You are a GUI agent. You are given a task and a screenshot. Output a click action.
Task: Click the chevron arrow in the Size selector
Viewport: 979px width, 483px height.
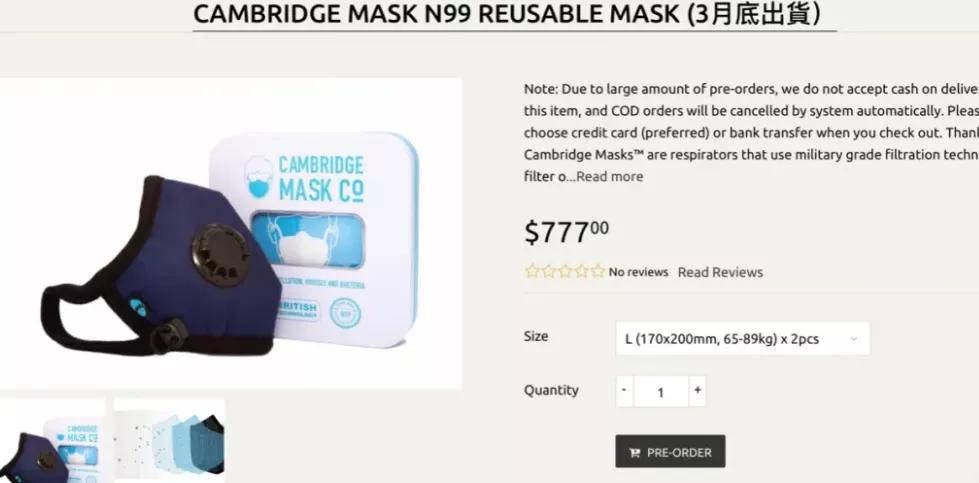pos(854,339)
